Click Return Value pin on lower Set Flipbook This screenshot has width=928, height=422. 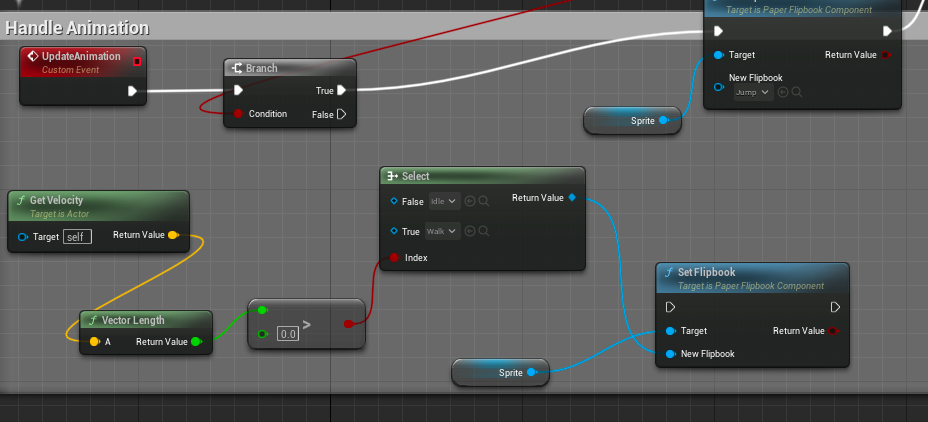click(833, 331)
